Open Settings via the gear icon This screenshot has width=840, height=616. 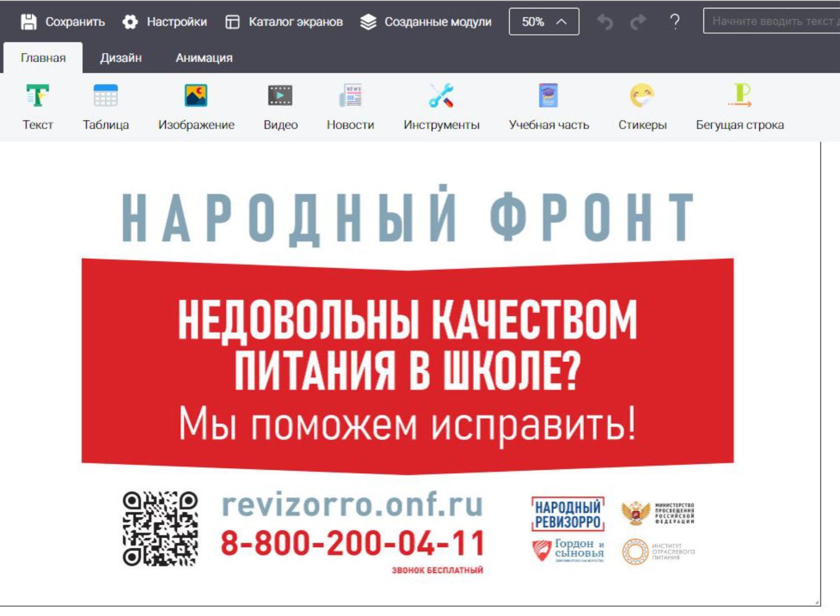click(x=130, y=22)
